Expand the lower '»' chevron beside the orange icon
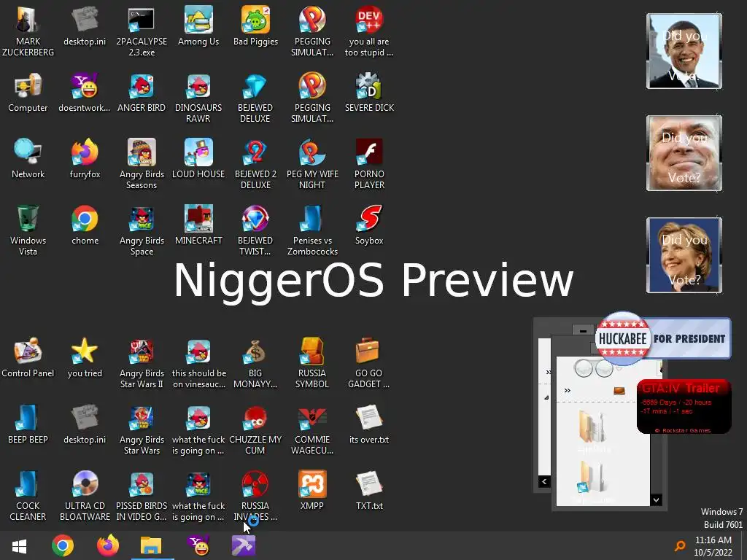The width and height of the screenshot is (747, 560). point(568,391)
